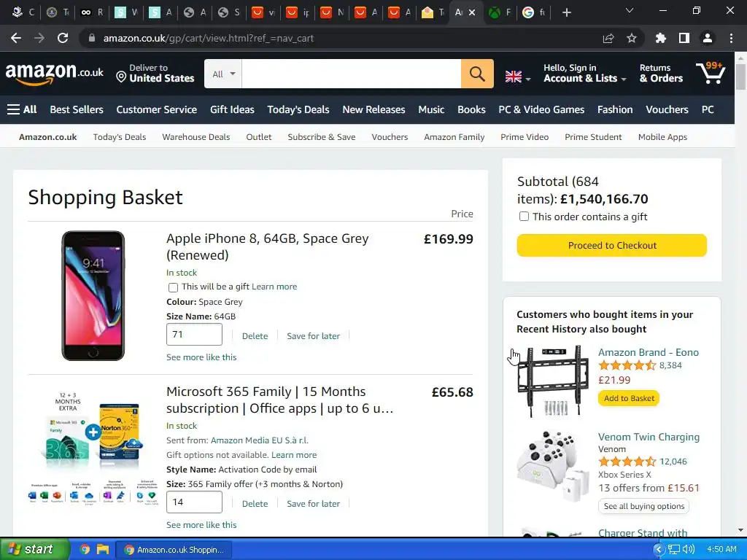Click Proceed to Checkout button
This screenshot has width=747, height=560.
612,245
